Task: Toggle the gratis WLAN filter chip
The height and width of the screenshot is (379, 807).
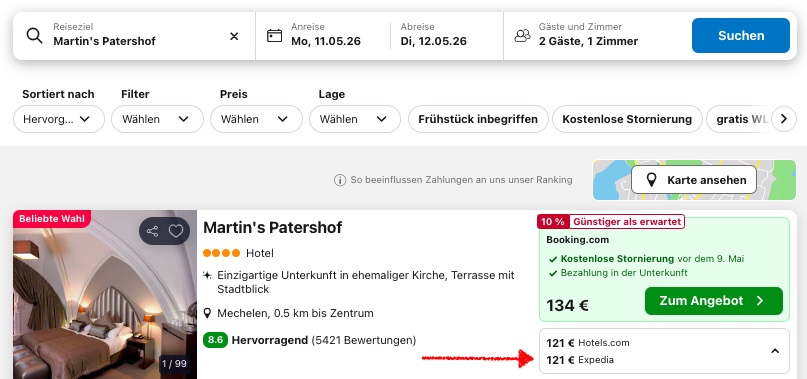Action: coord(739,119)
